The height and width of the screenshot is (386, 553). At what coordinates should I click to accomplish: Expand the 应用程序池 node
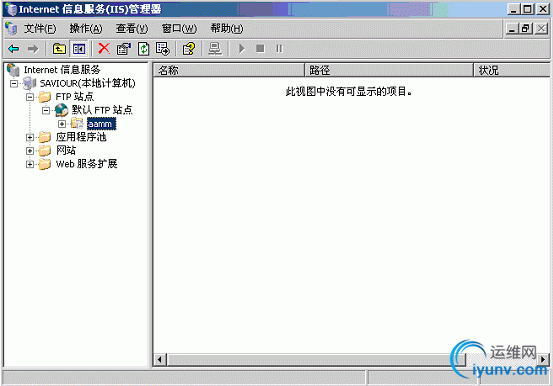pyautogui.click(x=30, y=137)
